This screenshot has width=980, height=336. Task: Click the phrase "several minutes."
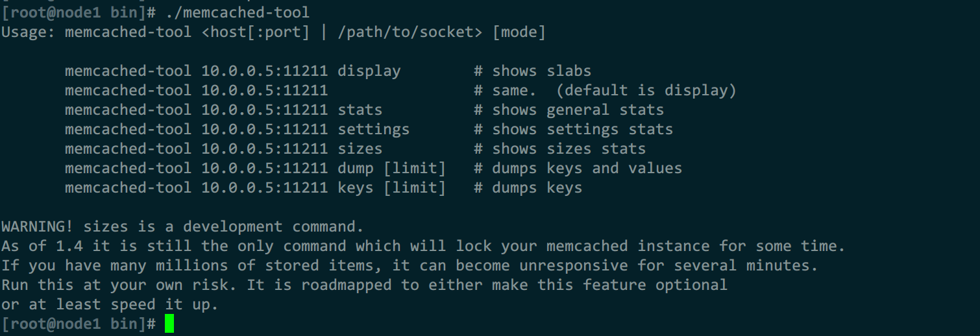746,265
